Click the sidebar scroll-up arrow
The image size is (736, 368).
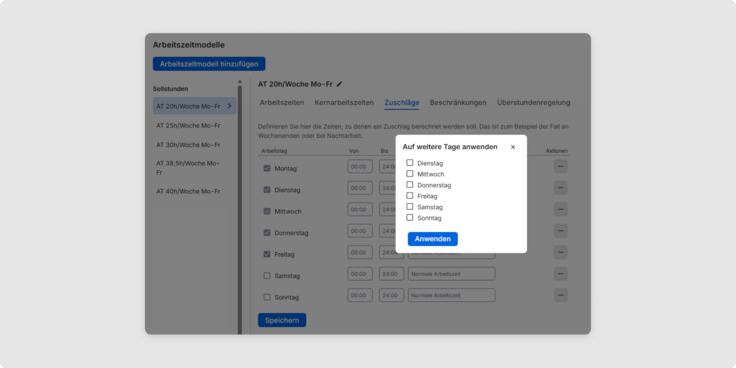240,81
